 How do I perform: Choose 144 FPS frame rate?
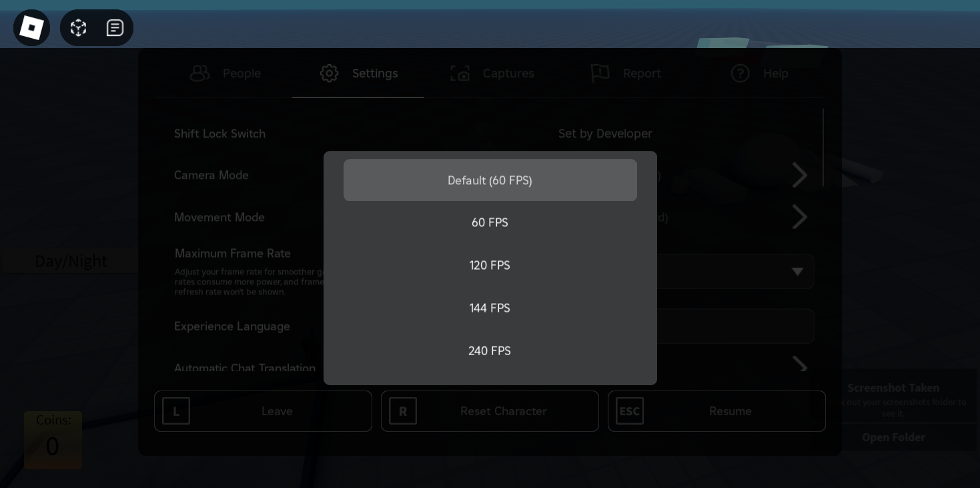point(490,308)
